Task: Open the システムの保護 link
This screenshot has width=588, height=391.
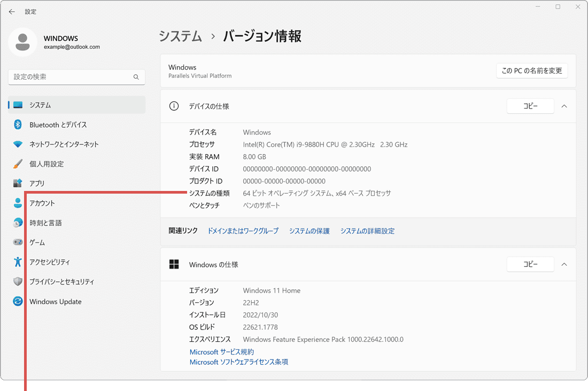Action: [x=309, y=231]
